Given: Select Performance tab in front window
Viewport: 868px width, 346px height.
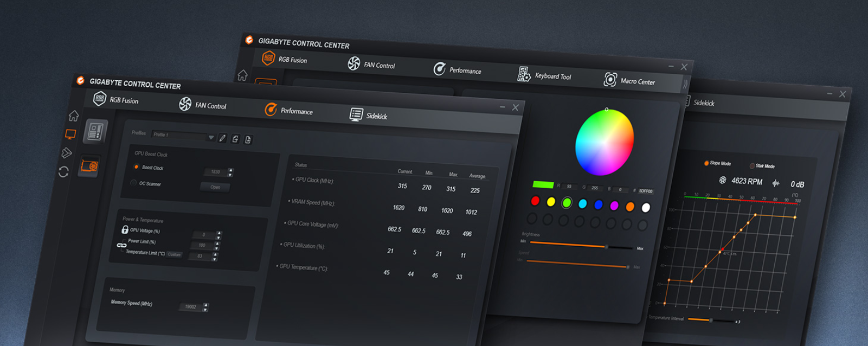Looking at the screenshot, I should click(x=288, y=110).
